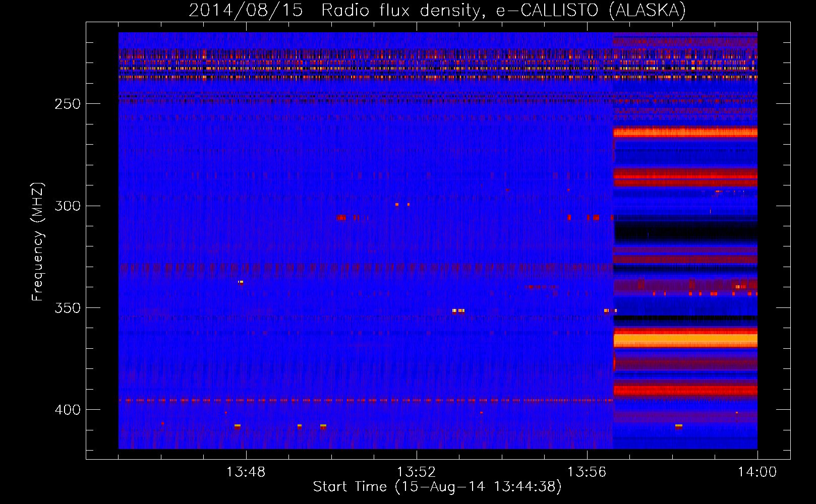Click the "Start Time (15-Aug-14 13:44:38)" axis label
Viewport: 816px width, 504px height.
437,487
